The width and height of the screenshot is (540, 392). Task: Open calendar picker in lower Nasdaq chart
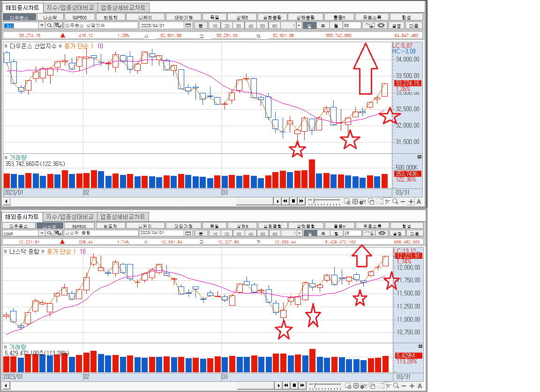coord(188,233)
